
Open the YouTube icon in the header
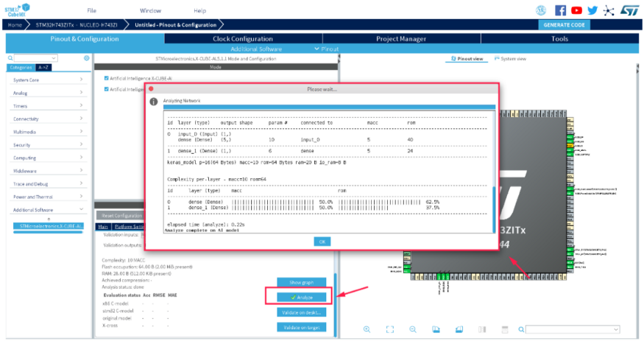point(576,10)
